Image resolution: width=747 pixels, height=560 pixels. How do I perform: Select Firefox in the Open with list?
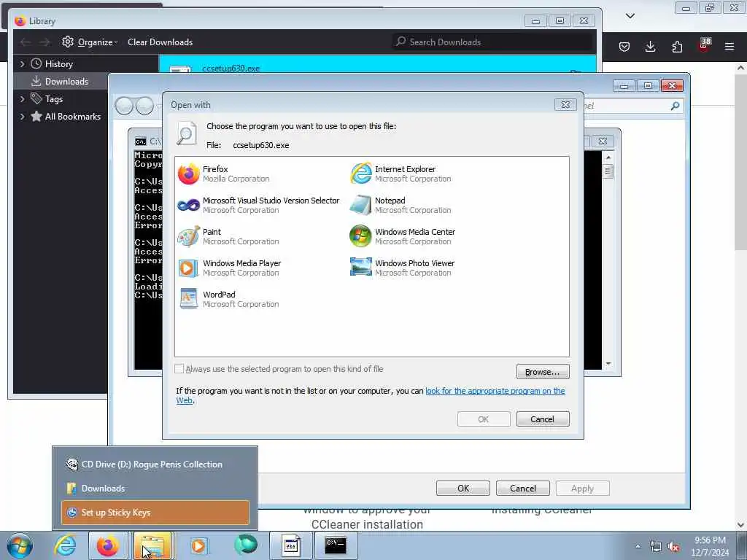[224, 174]
